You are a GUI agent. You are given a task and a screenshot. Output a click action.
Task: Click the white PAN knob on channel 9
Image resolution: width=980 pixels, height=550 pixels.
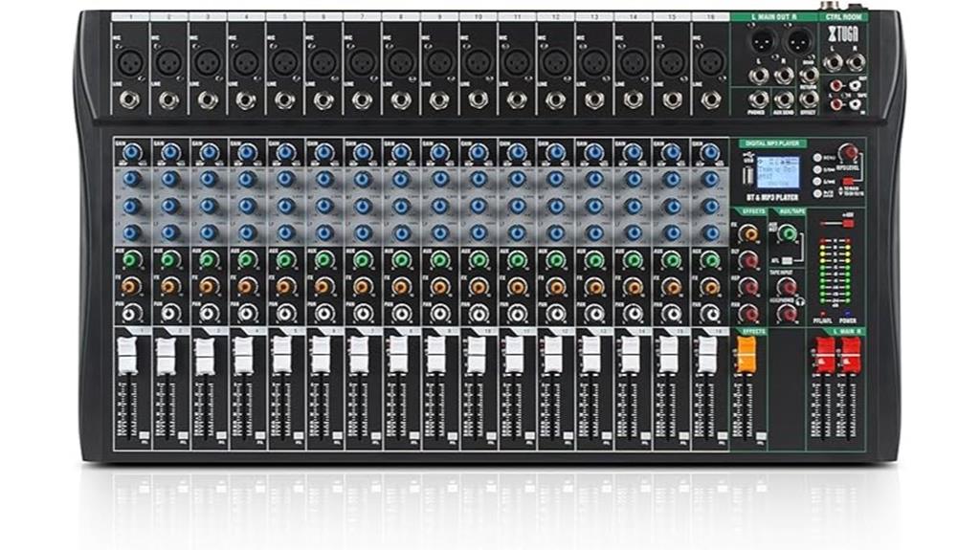click(440, 313)
